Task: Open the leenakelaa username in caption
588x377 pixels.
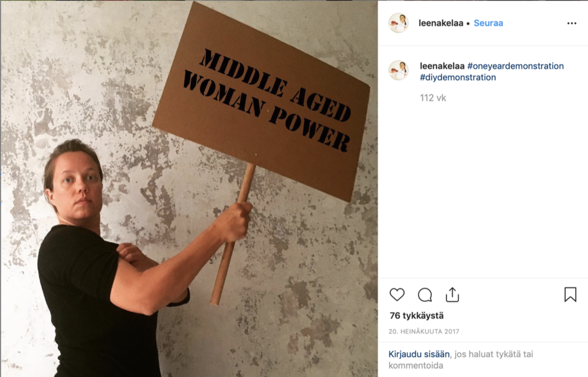Action: point(442,66)
